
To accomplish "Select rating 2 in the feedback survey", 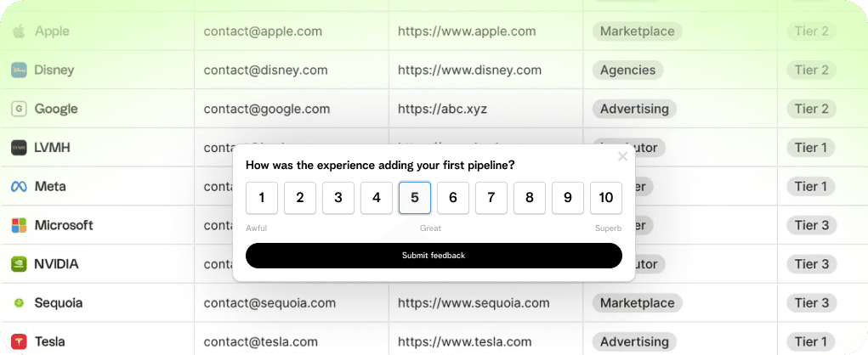I will tap(300, 198).
